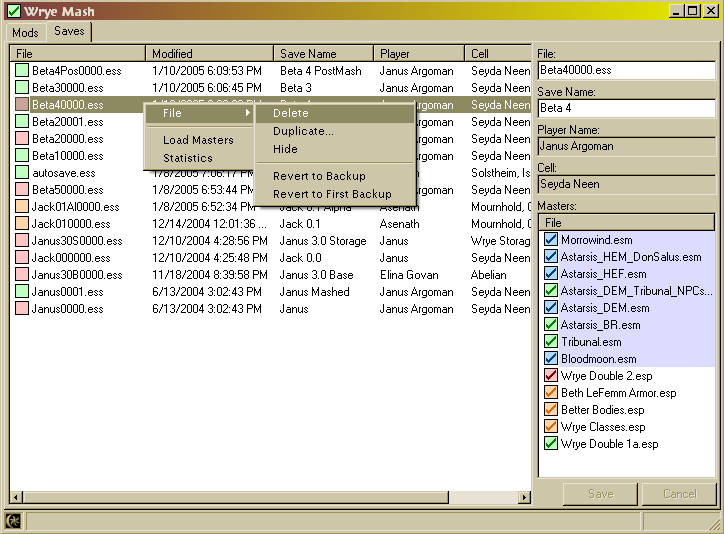The width and height of the screenshot is (724, 534).
Task: Toggle the Morrowind.esm master checkbox
Action: tap(550, 240)
